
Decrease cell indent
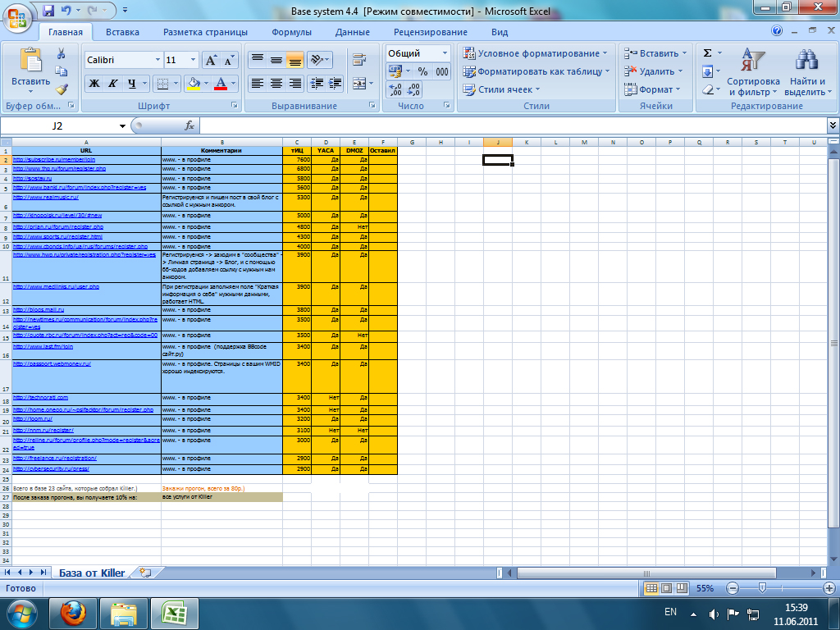click(317, 83)
